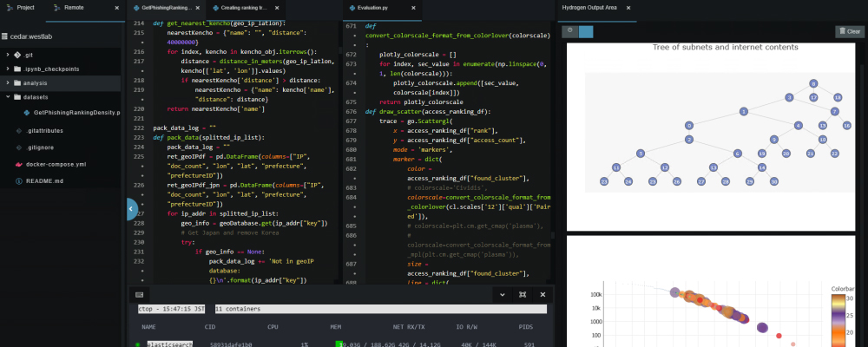Close the Remote panel tab
Image resolution: width=868 pixels, height=347 pixels.
pyautogui.click(x=116, y=8)
